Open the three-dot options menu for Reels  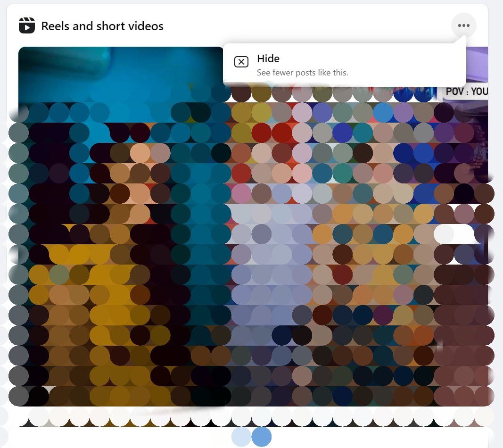[463, 25]
